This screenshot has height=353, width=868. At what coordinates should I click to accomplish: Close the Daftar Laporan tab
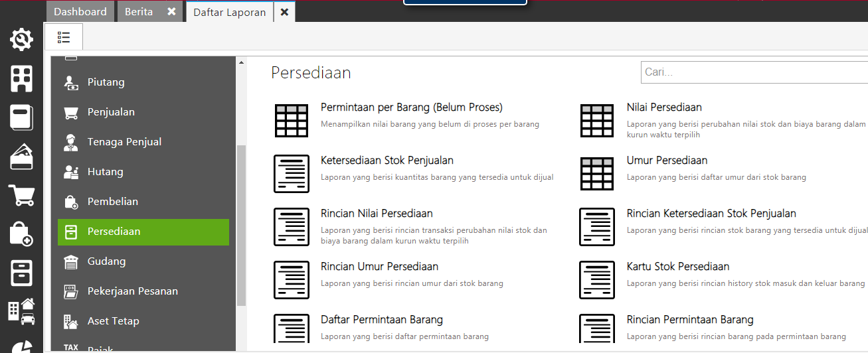tap(284, 12)
